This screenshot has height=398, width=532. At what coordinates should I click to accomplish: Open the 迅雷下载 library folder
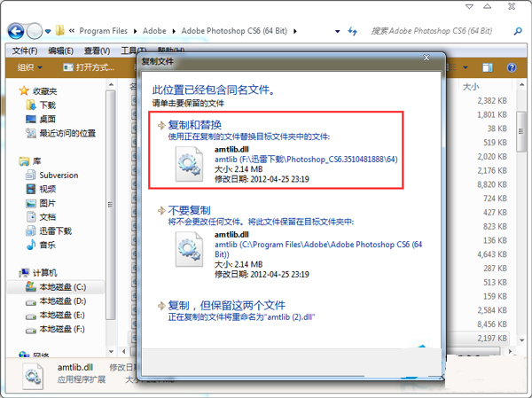[54, 230]
